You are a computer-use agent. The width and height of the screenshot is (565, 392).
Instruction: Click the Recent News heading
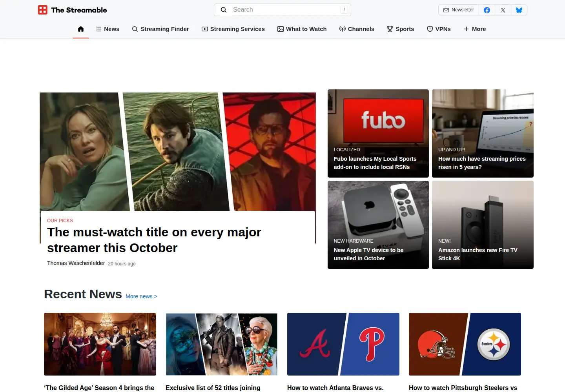[x=83, y=294]
